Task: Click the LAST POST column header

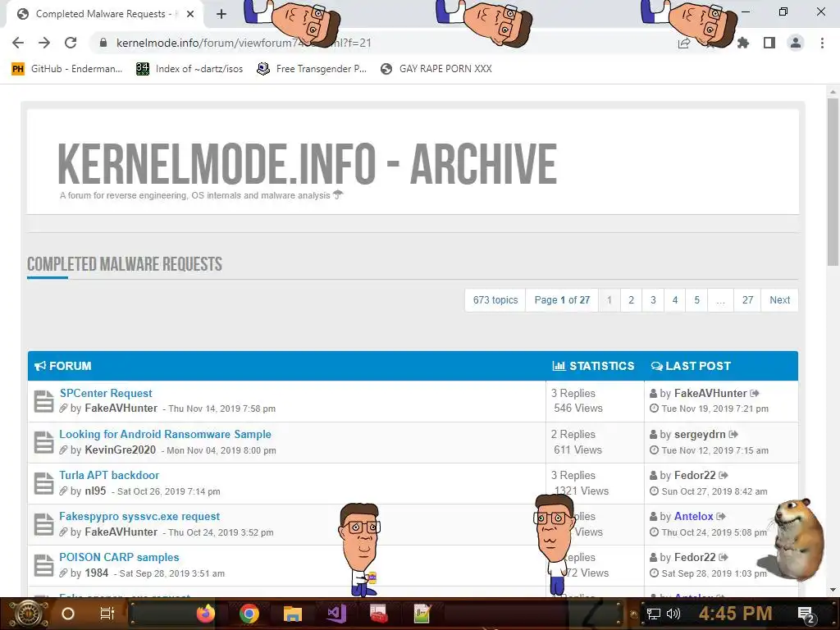Action: pos(691,366)
